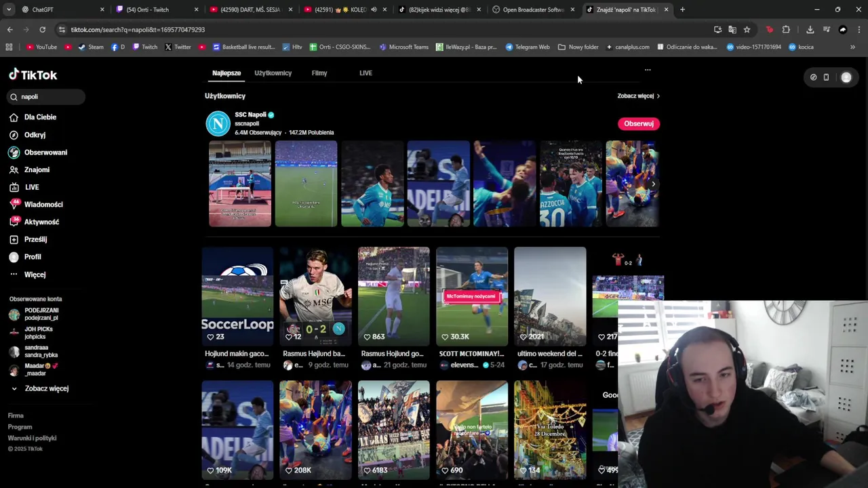Select LIVE results tab

pyautogui.click(x=366, y=73)
